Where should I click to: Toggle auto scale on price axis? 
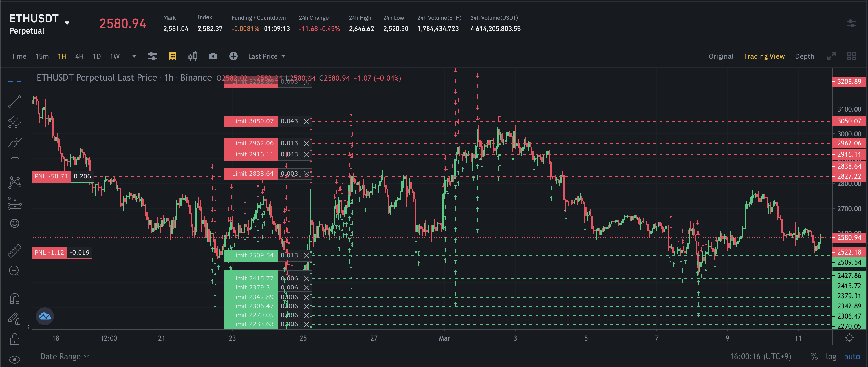click(x=851, y=356)
